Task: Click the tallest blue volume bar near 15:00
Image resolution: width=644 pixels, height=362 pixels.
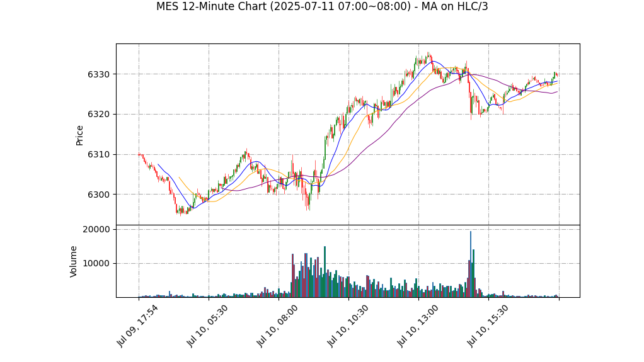Action: click(471, 264)
